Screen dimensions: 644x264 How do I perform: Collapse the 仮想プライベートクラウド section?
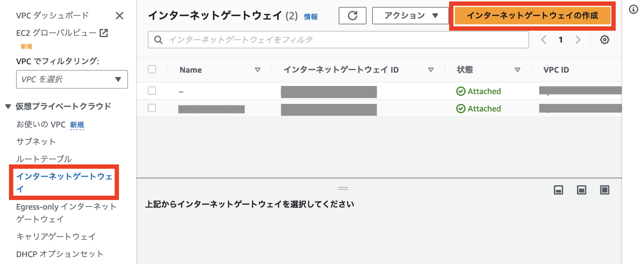(x=8, y=106)
